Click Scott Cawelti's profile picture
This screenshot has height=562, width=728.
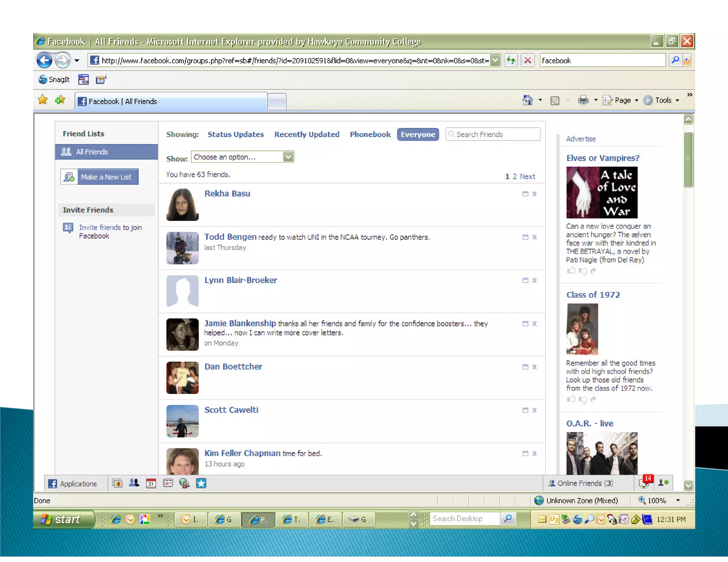click(x=182, y=421)
